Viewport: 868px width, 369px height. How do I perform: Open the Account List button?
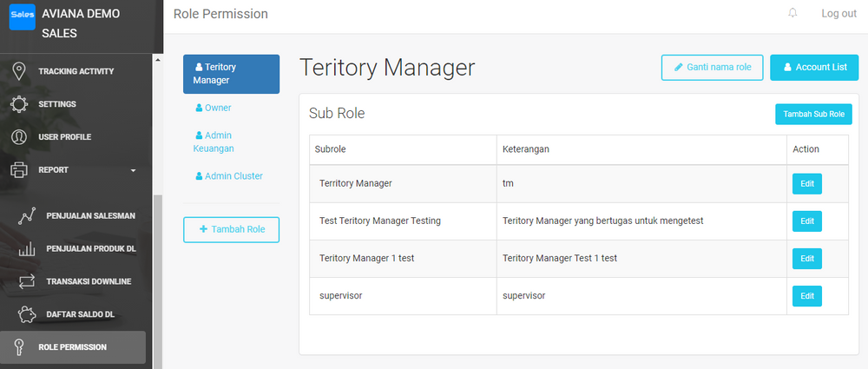813,68
